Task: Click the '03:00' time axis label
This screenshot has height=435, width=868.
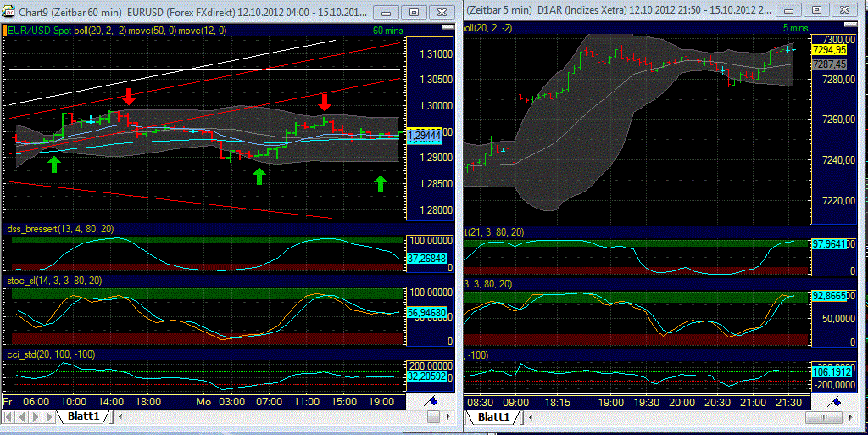Action: point(231,402)
